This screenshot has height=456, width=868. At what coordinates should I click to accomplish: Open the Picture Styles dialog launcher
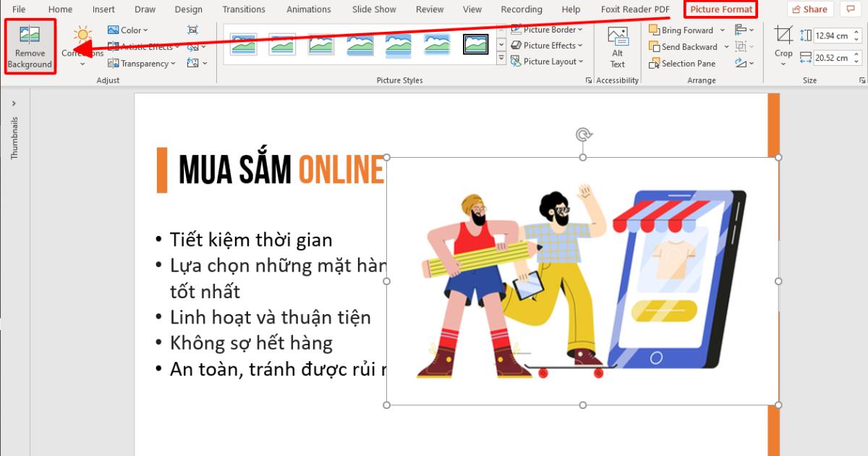tap(588, 80)
